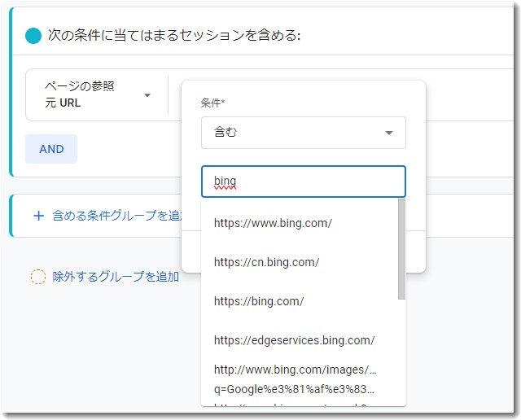This screenshot has height=420, width=521.
Task: Click the teal include-sessions circle icon
Action: [x=34, y=36]
